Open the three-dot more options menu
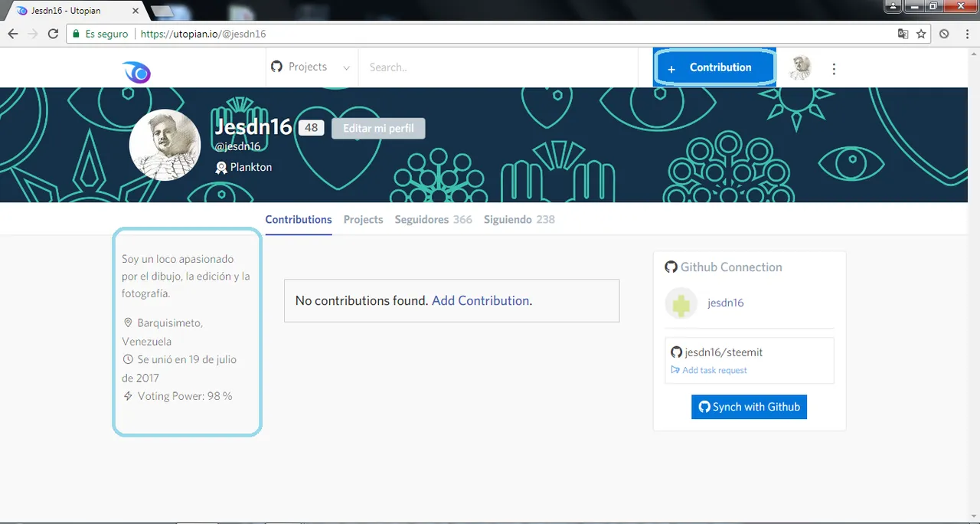 834,68
